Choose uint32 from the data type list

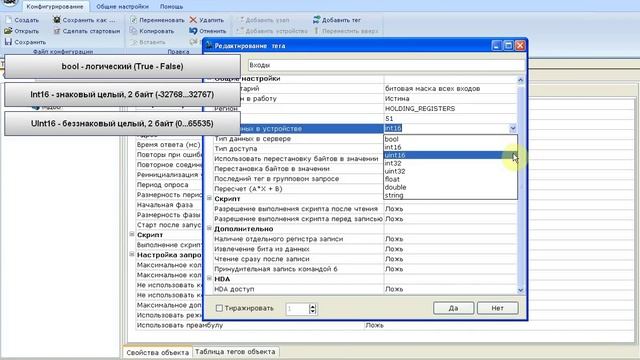450,171
